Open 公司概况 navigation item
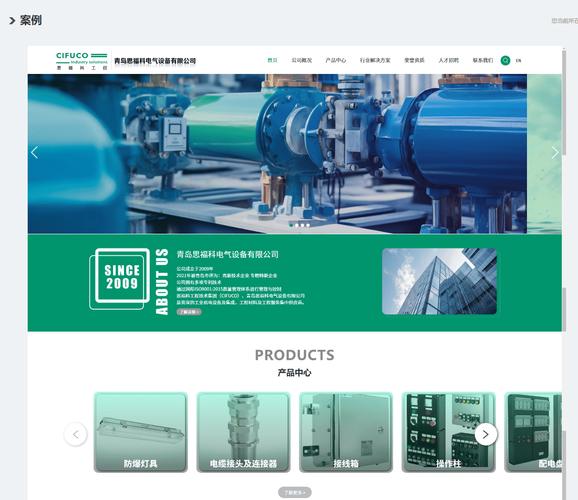Screen dimensions: 578x500 tap(302, 60)
